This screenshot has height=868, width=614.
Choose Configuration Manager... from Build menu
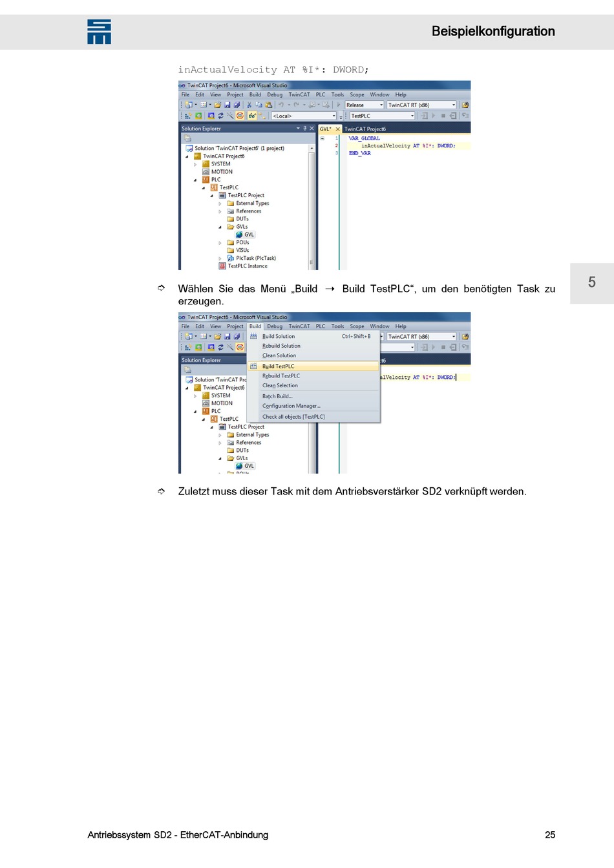(313, 406)
